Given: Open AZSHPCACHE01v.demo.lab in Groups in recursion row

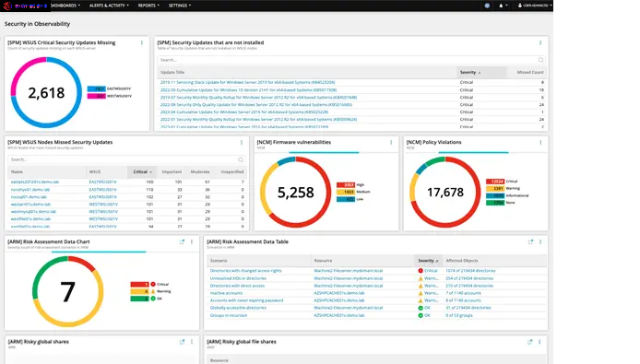Looking at the screenshot, I should [339, 315].
